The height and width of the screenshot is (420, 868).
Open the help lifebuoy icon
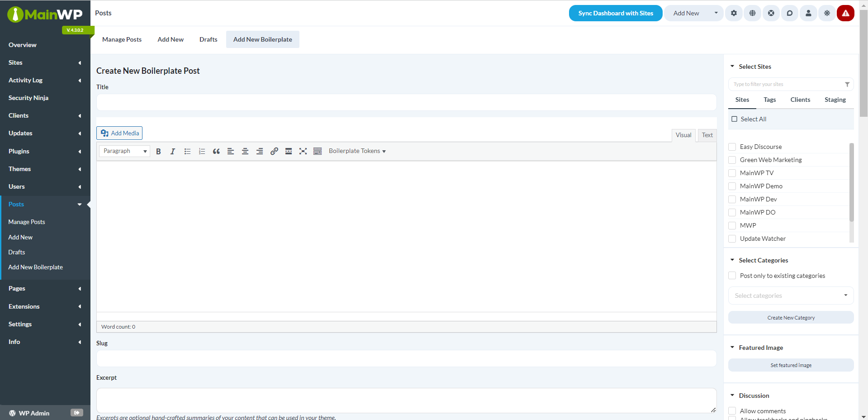point(771,13)
